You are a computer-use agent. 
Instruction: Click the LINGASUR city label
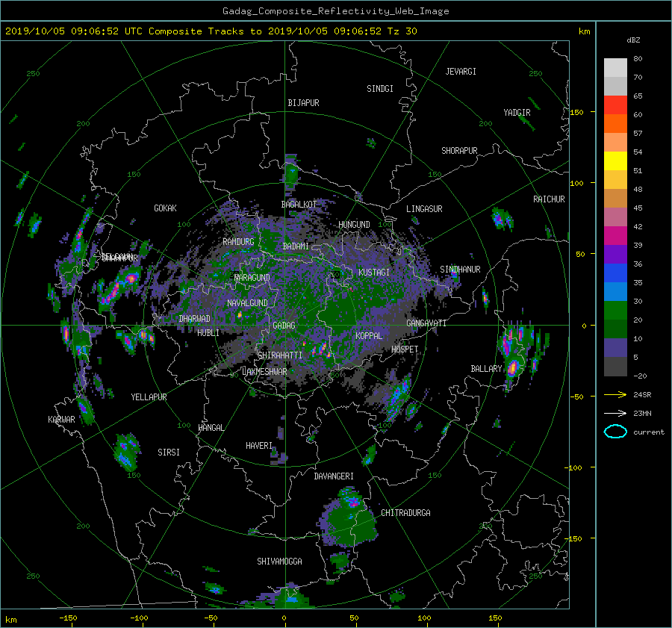pyautogui.click(x=424, y=209)
